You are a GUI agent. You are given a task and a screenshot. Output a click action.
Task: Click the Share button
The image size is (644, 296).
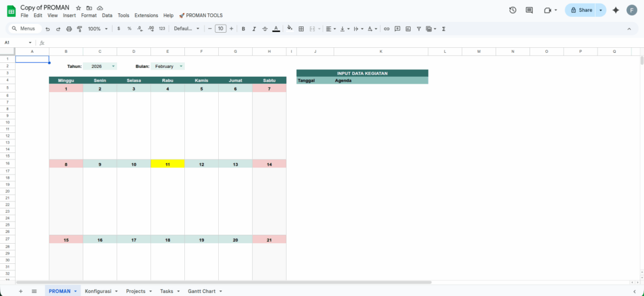580,10
